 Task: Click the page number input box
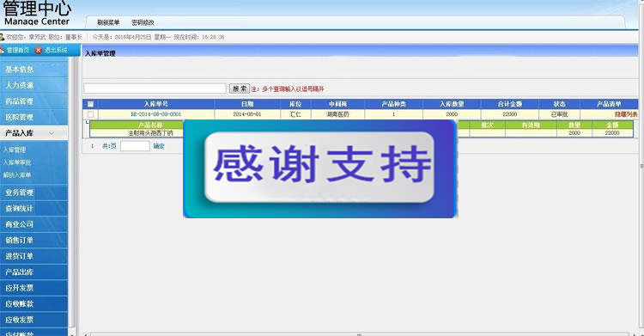135,146
